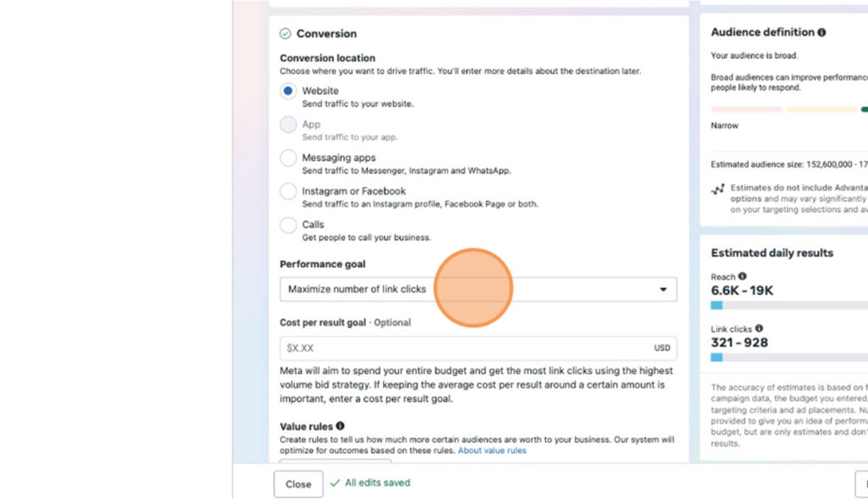
Task: Click the Value rules info icon
Action: pyautogui.click(x=340, y=426)
